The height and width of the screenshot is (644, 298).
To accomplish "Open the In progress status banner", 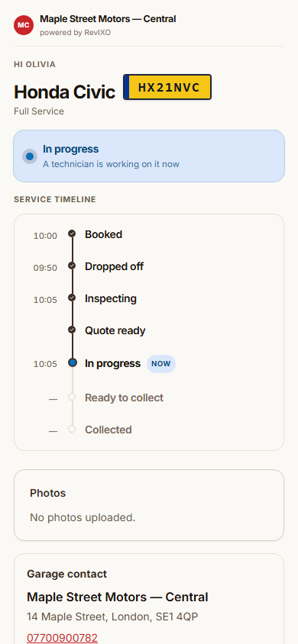I will coord(149,156).
